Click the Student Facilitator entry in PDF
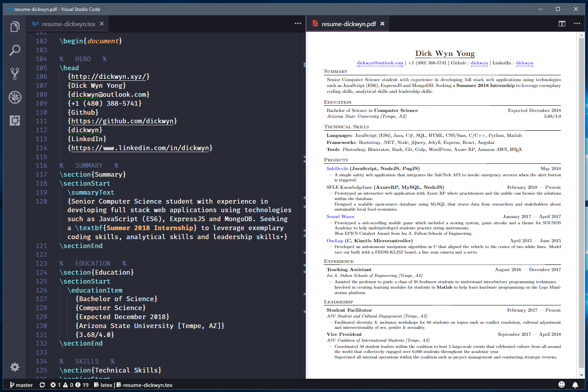The height and width of the screenshot is (392, 588). click(349, 310)
